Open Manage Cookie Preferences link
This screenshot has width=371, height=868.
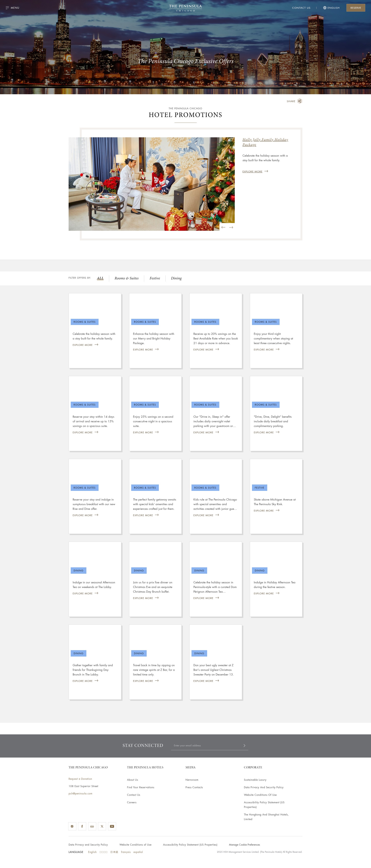[x=244, y=845]
